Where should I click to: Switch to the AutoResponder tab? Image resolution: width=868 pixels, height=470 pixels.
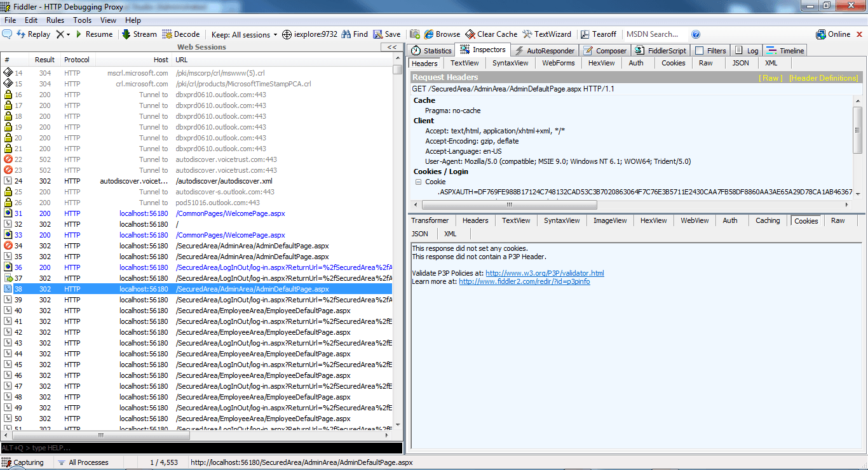click(x=544, y=50)
